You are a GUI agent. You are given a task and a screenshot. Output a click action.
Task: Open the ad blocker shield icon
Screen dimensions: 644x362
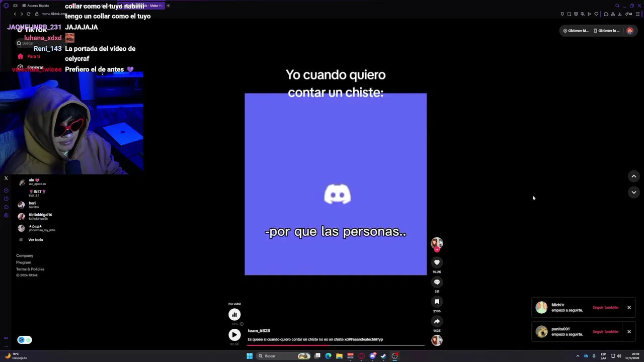coord(576,14)
